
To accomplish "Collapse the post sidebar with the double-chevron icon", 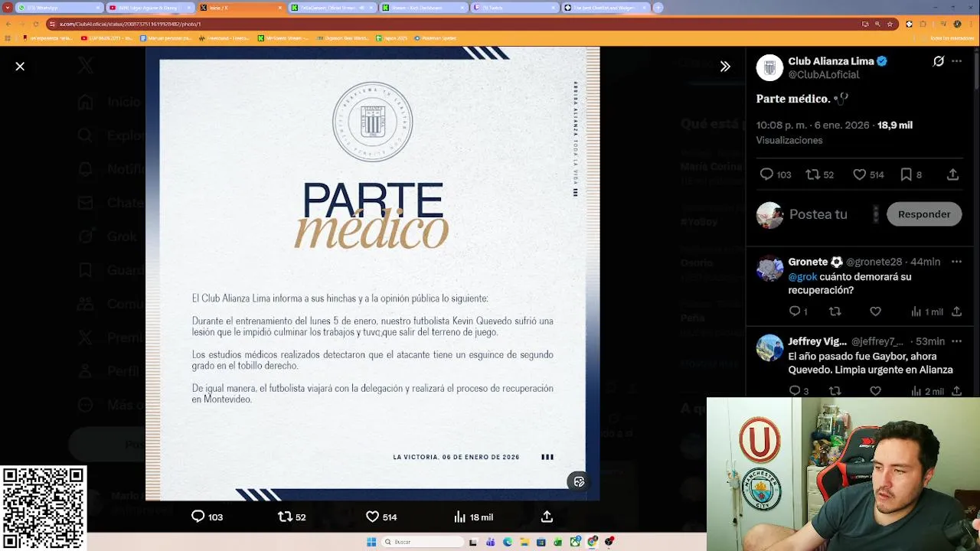I will click(725, 67).
